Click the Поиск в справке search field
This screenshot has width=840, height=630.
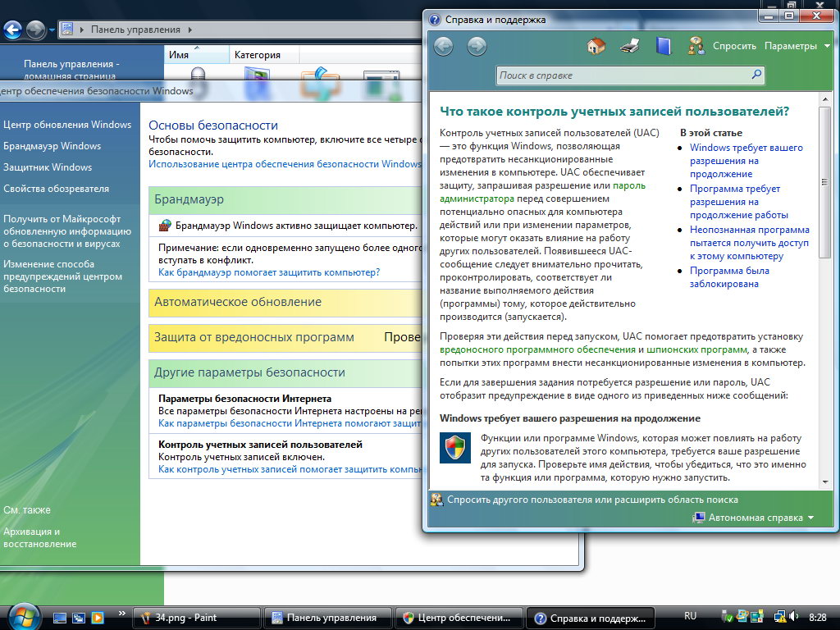[x=623, y=75]
